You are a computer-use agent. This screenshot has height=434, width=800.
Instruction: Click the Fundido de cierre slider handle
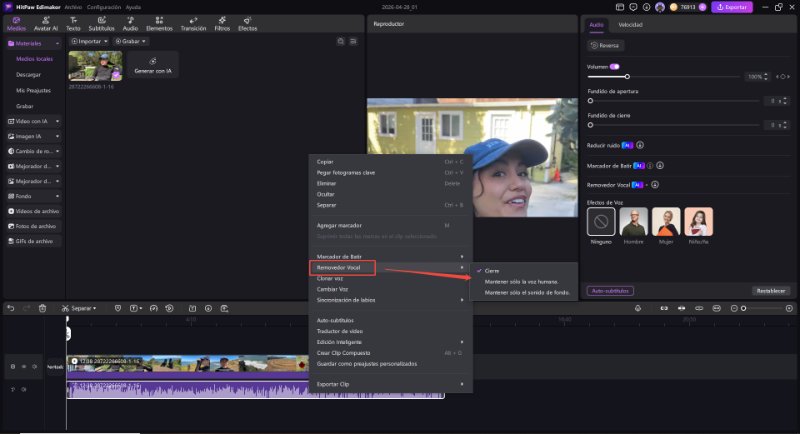590,125
